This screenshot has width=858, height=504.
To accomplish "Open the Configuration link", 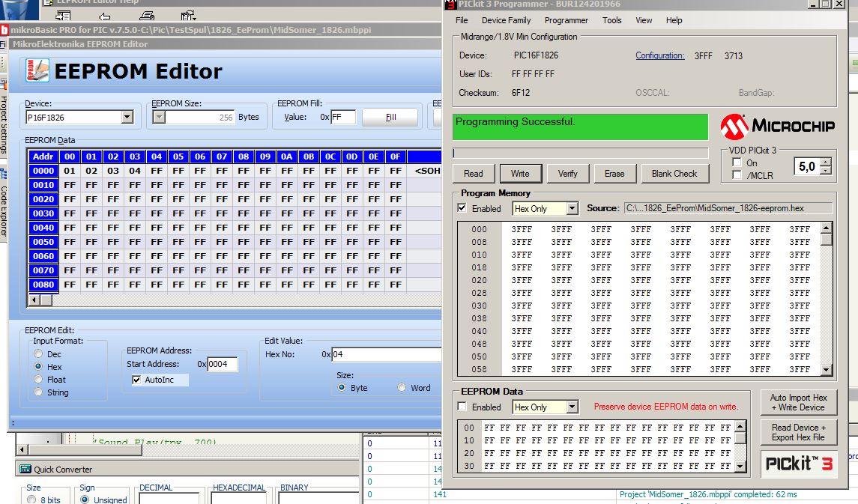I will pyautogui.click(x=660, y=55).
